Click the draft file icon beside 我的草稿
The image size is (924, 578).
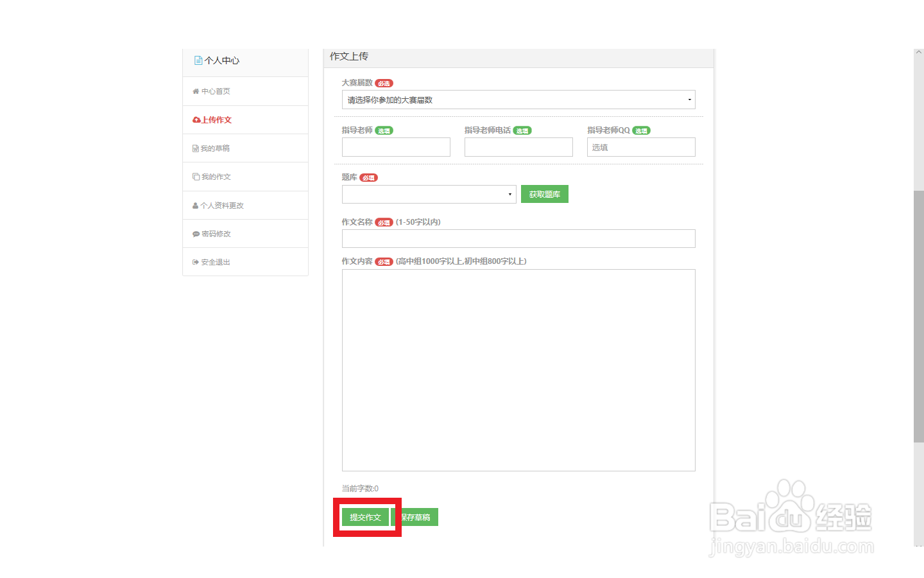(x=196, y=148)
